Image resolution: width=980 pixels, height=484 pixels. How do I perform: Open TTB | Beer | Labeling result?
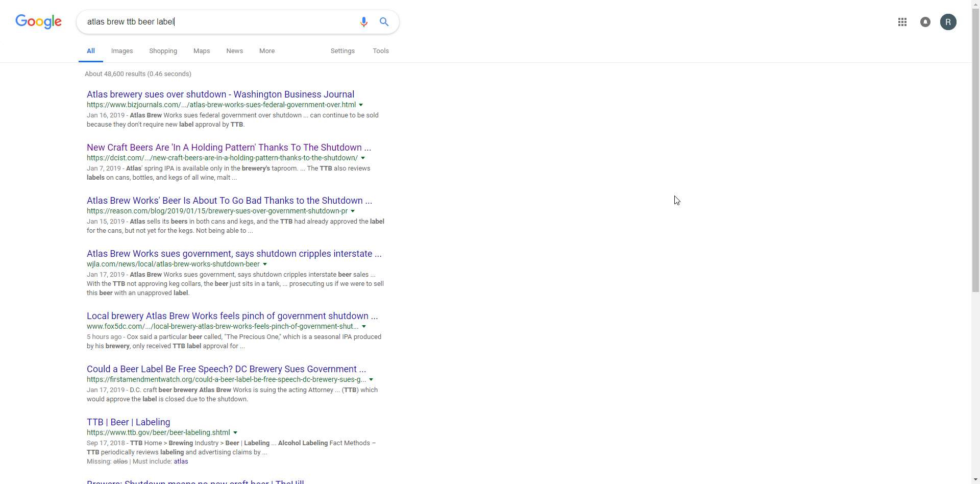click(x=129, y=422)
